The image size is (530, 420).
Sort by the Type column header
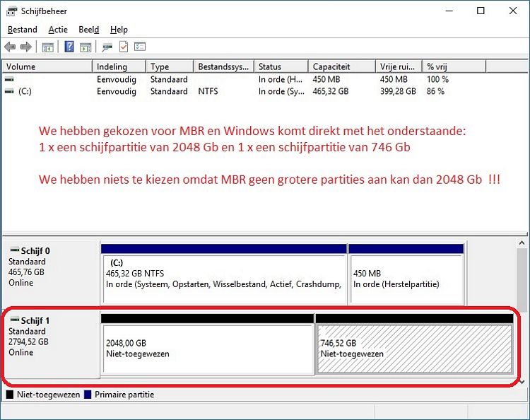pos(170,66)
